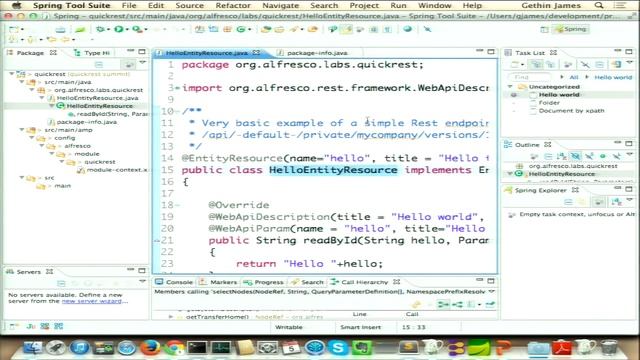
Task: Collapse Javadoc comment on line 10
Action: (x=177, y=111)
